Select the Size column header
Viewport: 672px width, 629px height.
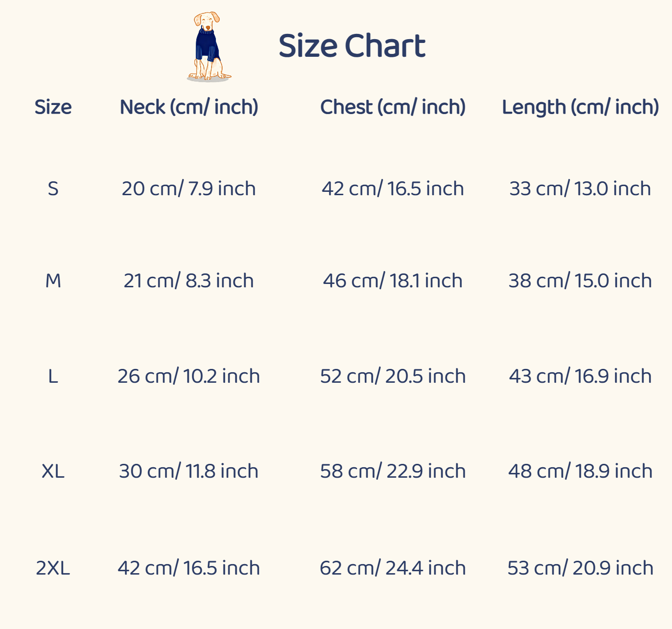click(53, 107)
